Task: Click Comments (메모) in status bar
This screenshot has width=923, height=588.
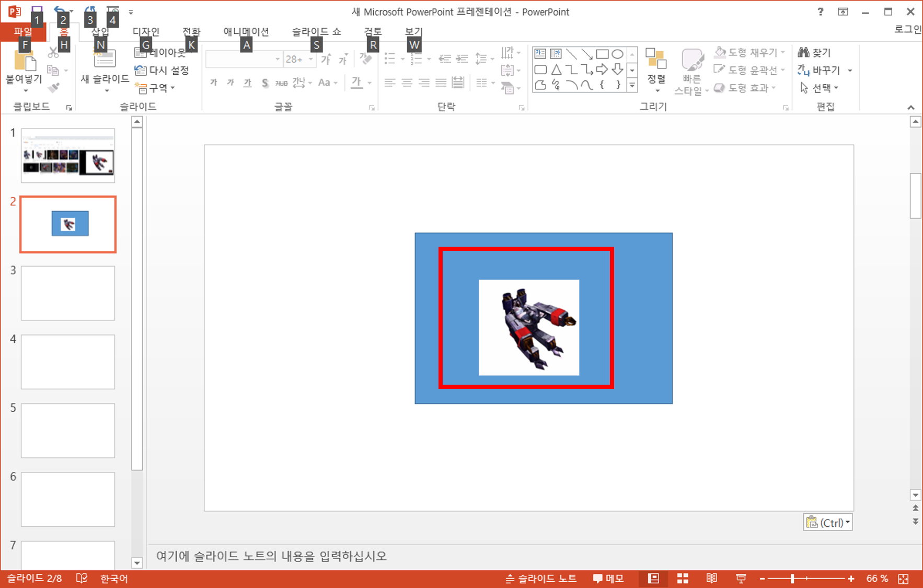Action: coord(608,579)
